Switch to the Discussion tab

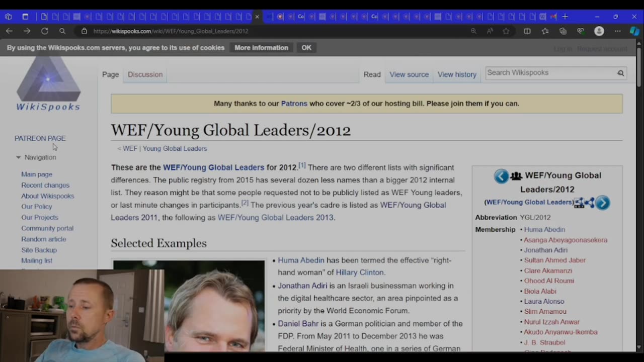pyautogui.click(x=145, y=74)
